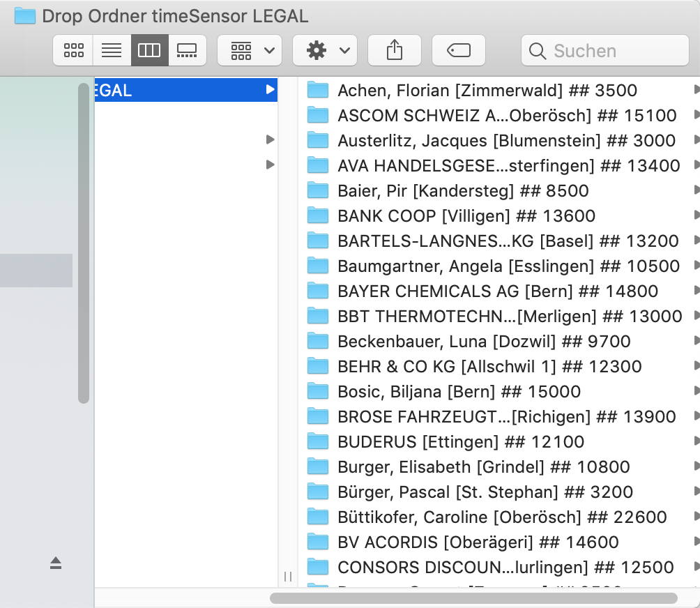Select the BROSE FAHRZEUGT folder ## 13900
This screenshot has width=700, height=608.
click(500, 416)
